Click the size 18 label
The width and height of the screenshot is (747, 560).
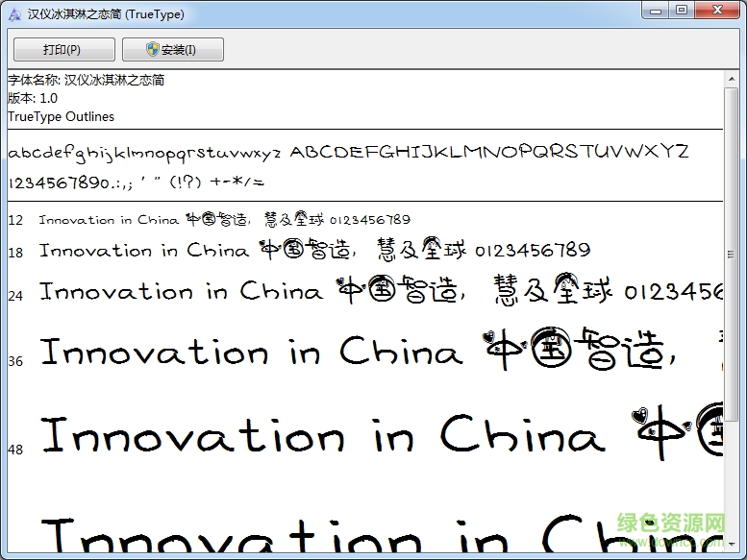click(15, 253)
